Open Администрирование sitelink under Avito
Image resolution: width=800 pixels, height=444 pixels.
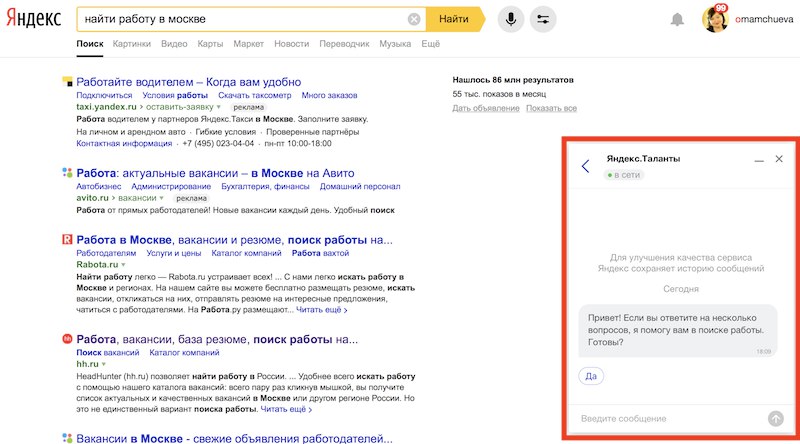click(171, 187)
